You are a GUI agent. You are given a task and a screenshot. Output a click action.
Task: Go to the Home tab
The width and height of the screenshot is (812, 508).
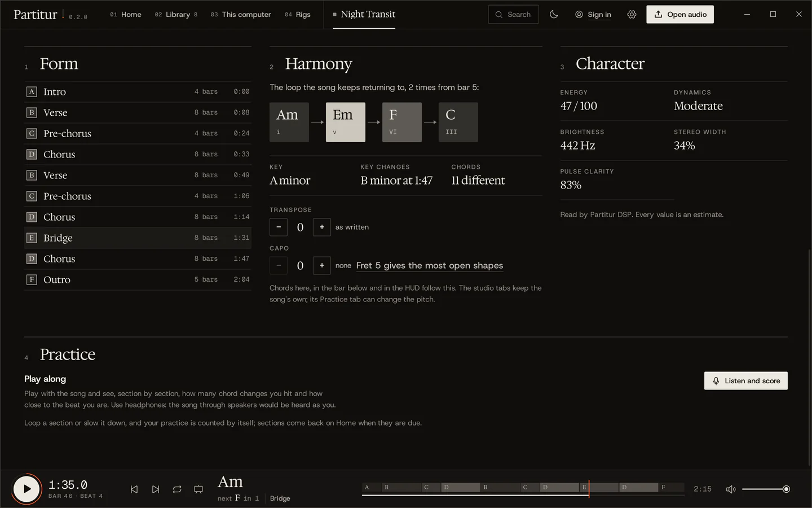click(126, 15)
